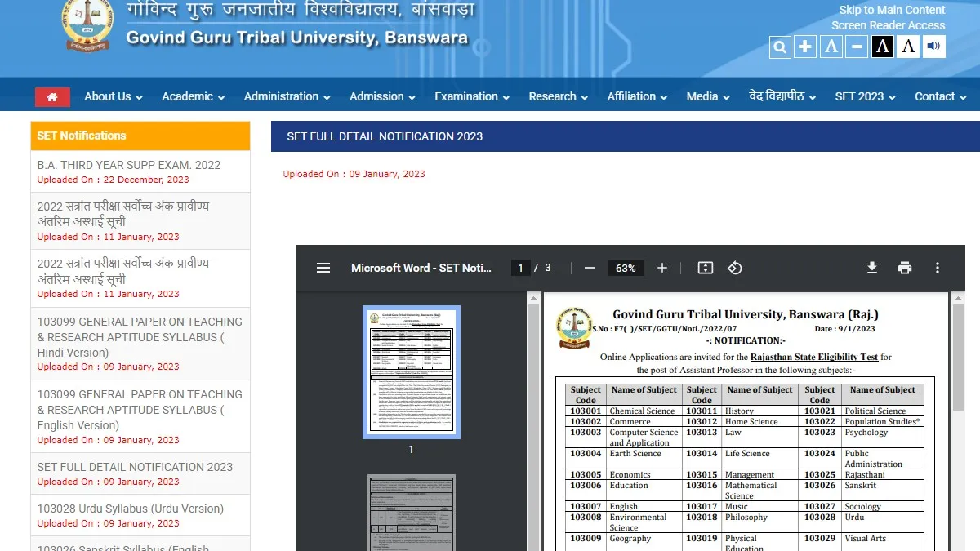Expand the Examination dropdown menu
This screenshot has height=551, width=980.
[x=471, y=96]
